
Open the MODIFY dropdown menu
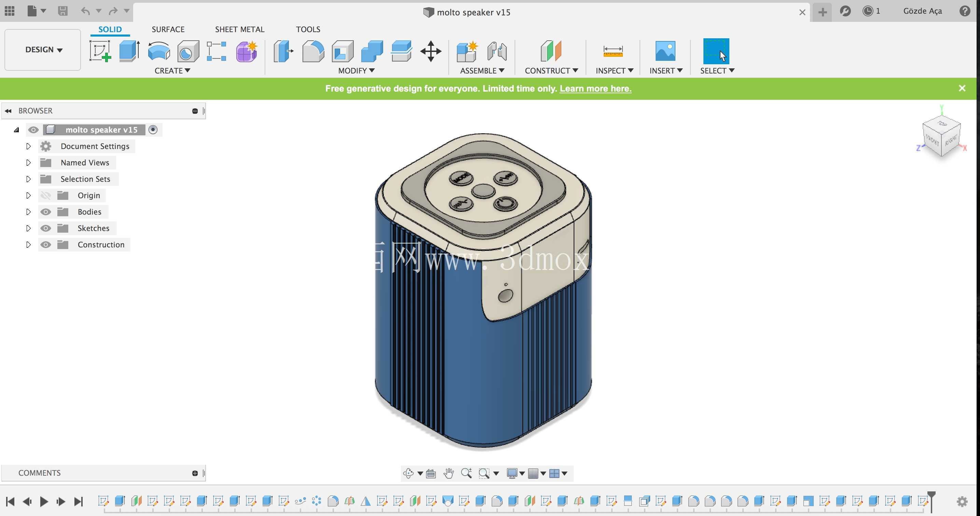click(x=356, y=71)
